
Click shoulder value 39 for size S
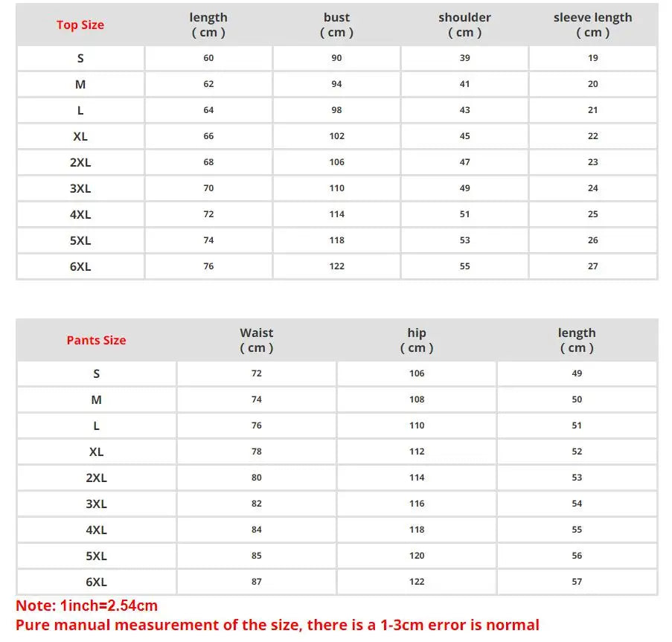pyautogui.click(x=464, y=58)
